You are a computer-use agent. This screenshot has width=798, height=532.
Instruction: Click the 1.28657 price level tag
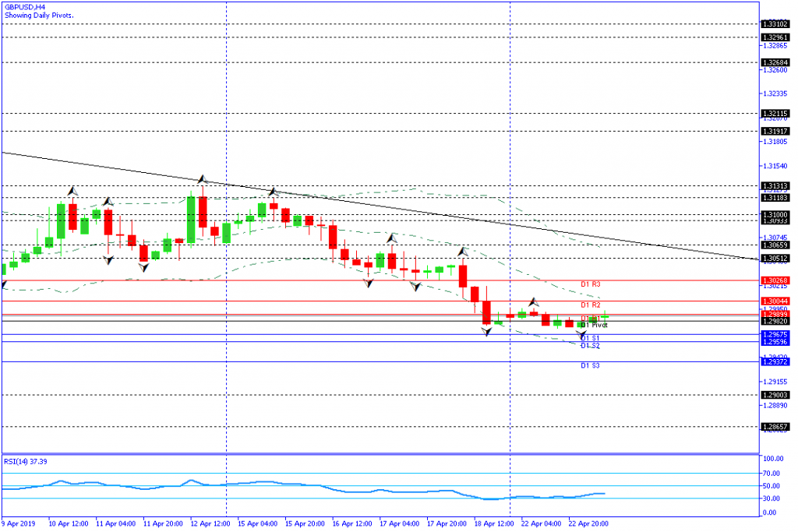[776, 427]
